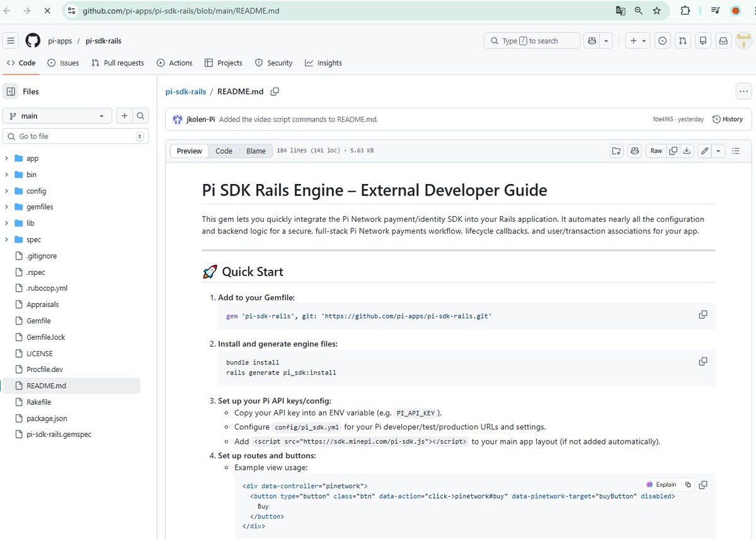Expand the bin folder

click(6, 175)
